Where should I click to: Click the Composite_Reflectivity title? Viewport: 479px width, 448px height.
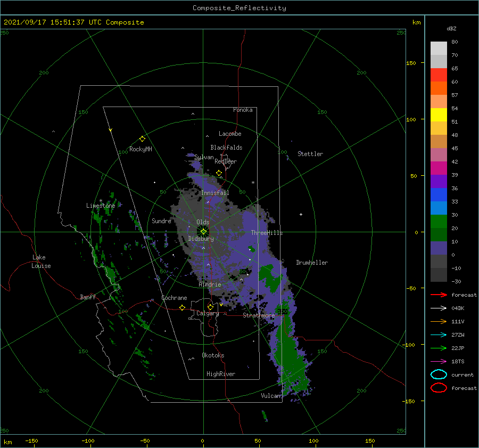point(239,8)
